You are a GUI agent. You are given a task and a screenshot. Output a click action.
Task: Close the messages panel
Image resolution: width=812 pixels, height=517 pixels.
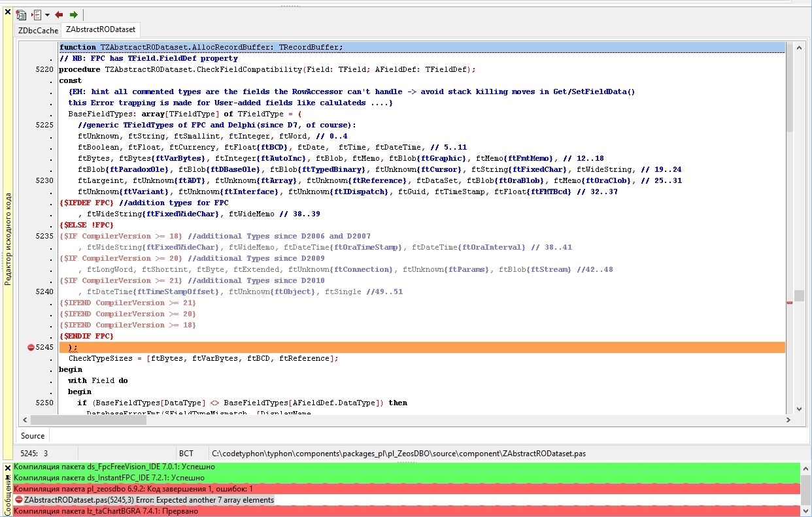click(8, 468)
